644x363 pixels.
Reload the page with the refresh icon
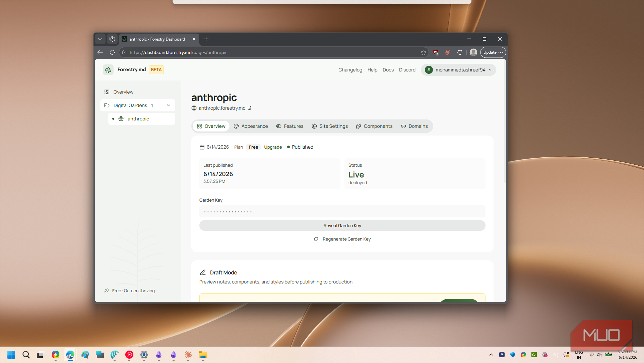pyautogui.click(x=112, y=52)
